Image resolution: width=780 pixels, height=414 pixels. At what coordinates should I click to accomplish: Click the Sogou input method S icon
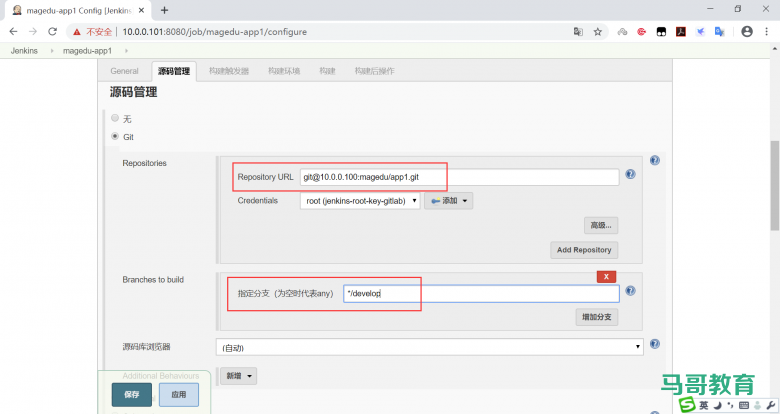[687, 405]
